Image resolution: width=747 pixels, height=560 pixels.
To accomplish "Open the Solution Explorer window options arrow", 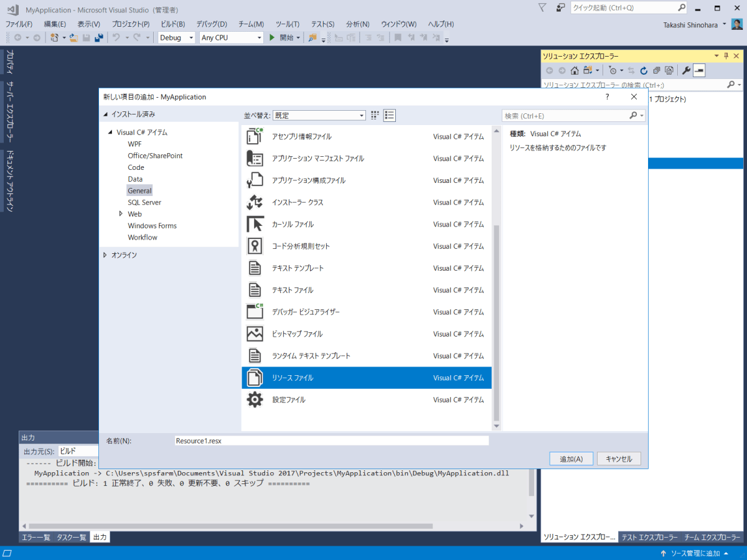I will (716, 56).
